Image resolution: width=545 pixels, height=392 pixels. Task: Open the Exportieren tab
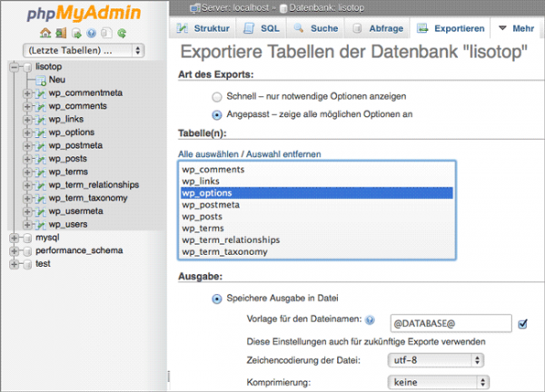[x=451, y=28]
